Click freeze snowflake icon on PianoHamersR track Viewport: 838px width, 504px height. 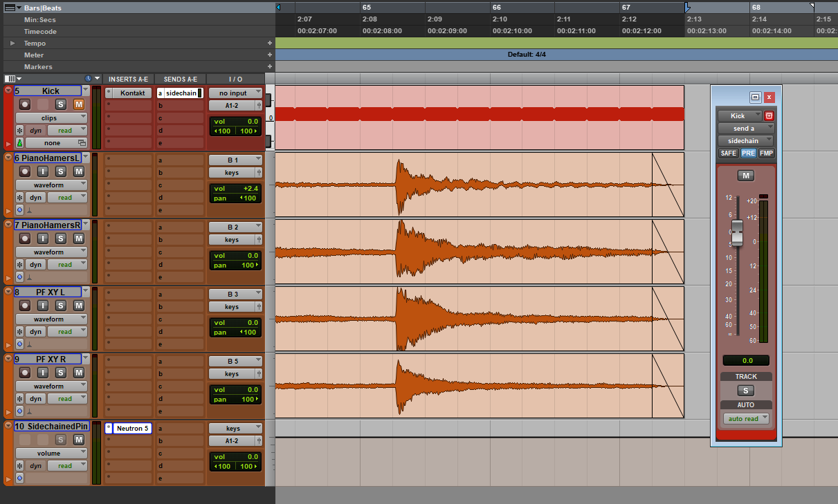19,265
